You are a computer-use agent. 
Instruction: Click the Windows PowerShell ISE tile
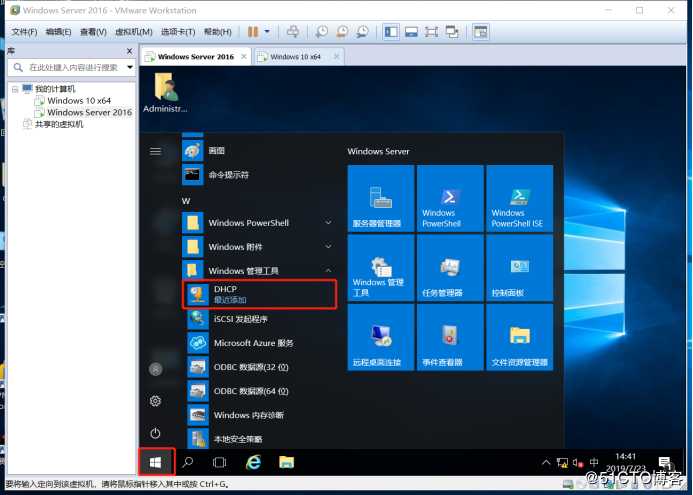(519, 198)
